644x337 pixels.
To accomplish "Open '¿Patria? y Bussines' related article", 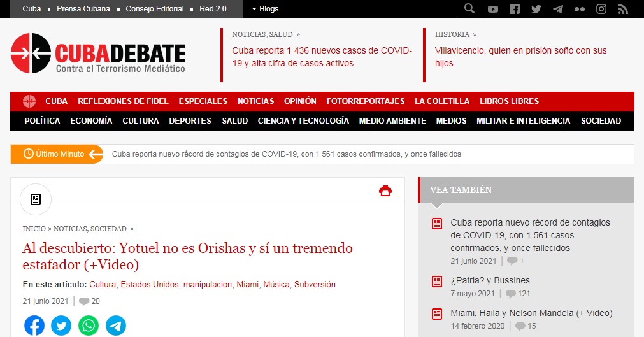I will (x=490, y=280).
